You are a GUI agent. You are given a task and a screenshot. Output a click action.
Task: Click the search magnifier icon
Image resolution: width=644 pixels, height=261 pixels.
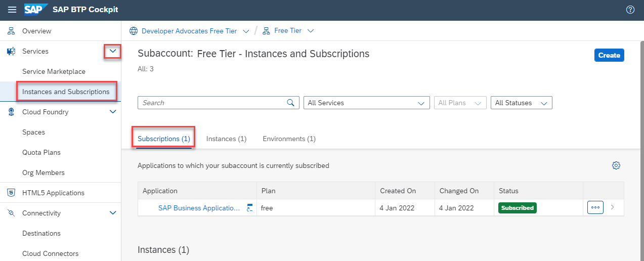click(290, 103)
